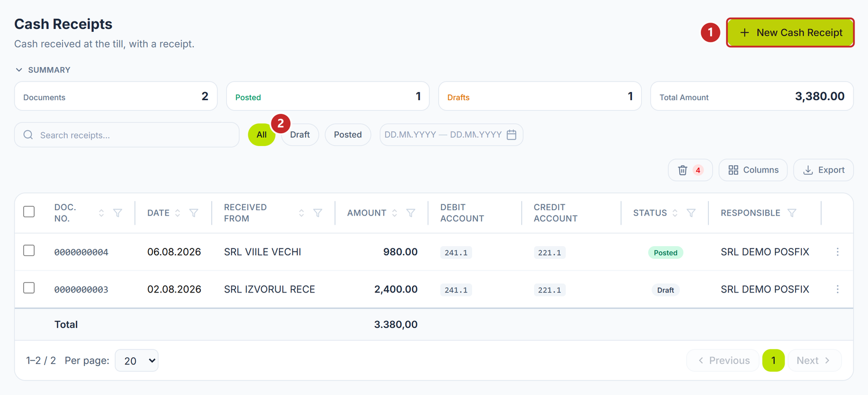Screen dimensions: 868x395
Task: Click the Posted summary card
Action: tap(328, 96)
